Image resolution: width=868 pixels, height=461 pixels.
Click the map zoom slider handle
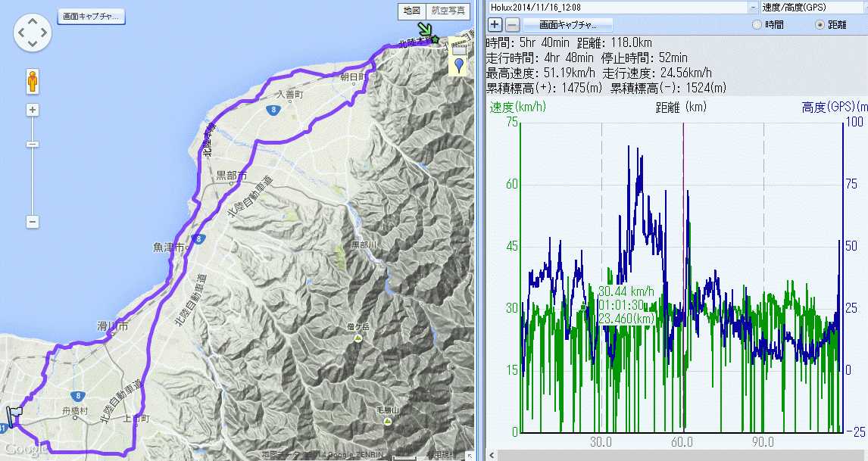33,144
